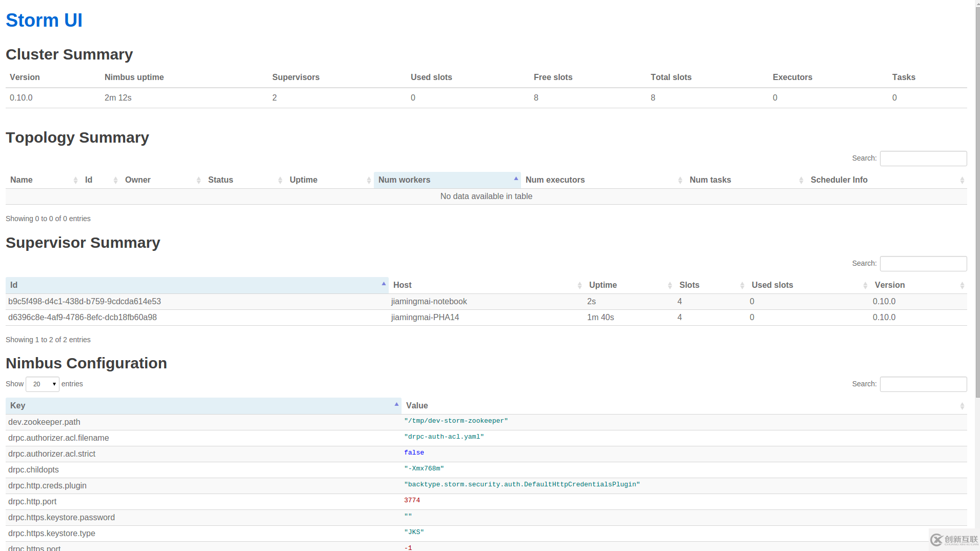Click the drpc.http.port value 3774
Image resolution: width=980 pixels, height=551 pixels.
(x=412, y=500)
